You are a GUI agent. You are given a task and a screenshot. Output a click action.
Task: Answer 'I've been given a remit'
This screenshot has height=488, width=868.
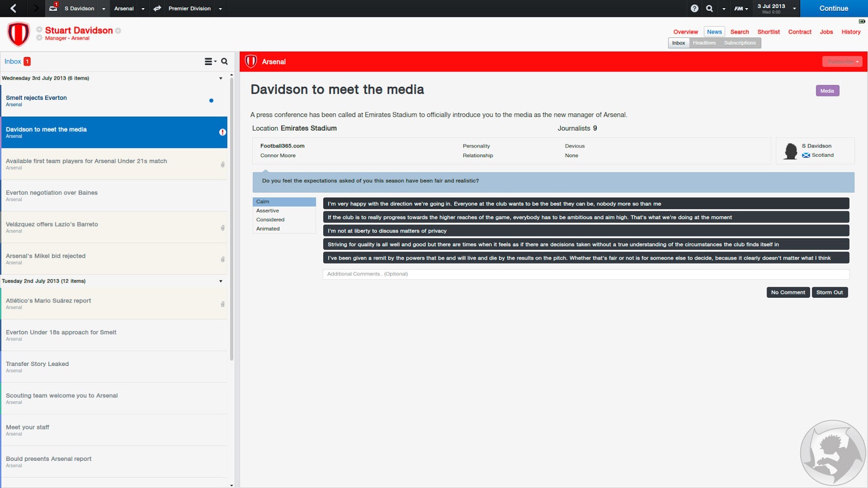(x=586, y=258)
